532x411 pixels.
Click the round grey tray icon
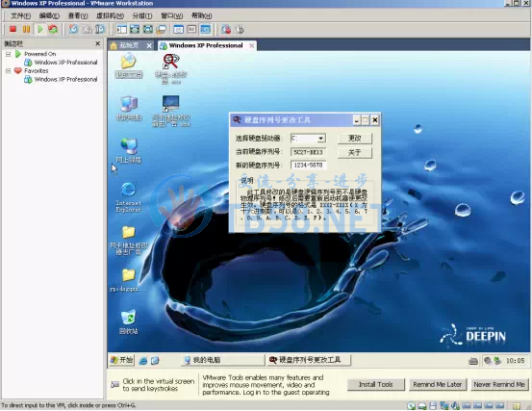point(488,360)
